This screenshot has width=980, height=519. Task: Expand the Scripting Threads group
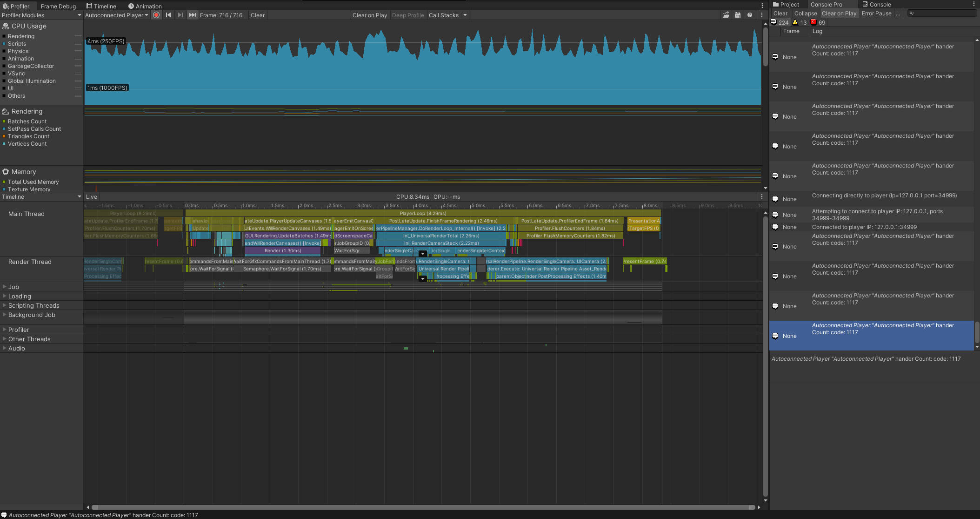(5, 305)
